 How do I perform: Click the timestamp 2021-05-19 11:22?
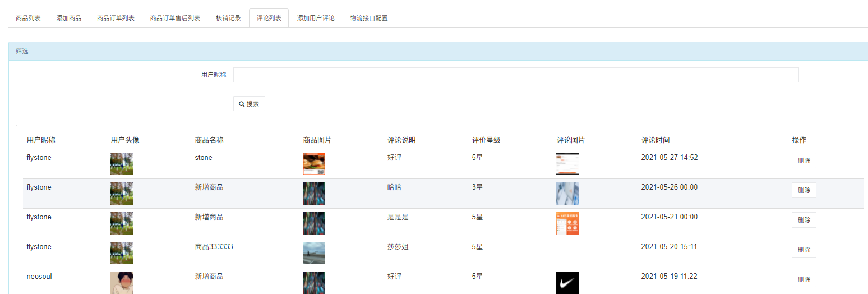(x=669, y=277)
